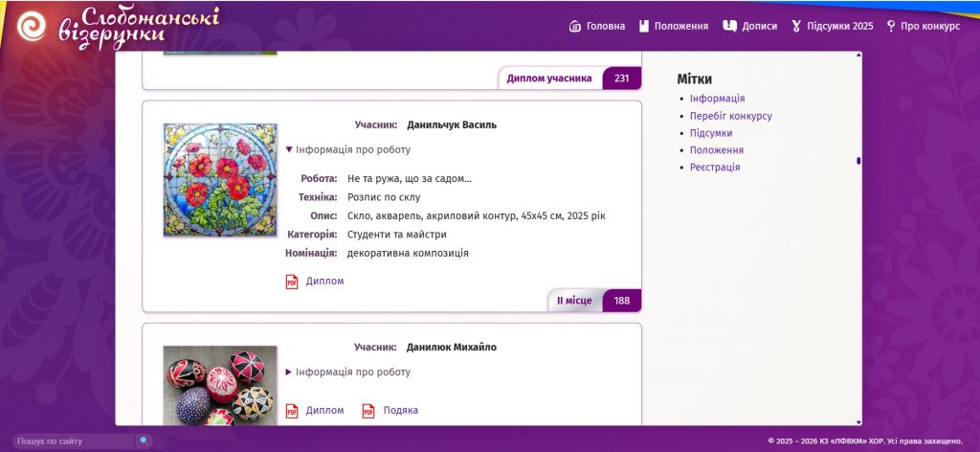Open the Підсумки 2025 menu item

839,26
